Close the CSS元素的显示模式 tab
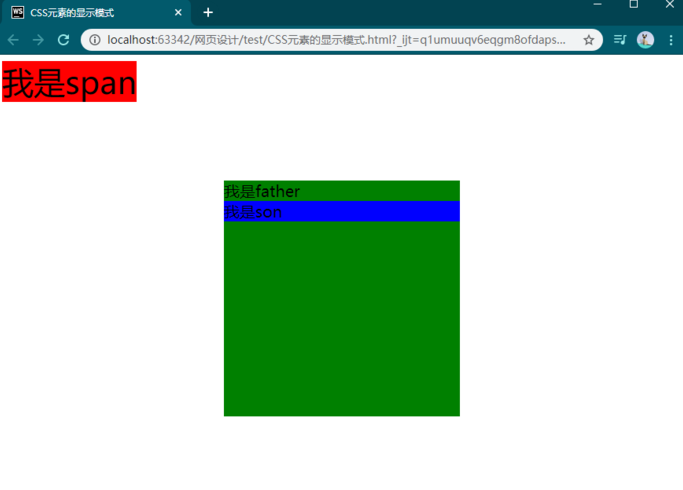683x490 pixels. (x=178, y=13)
